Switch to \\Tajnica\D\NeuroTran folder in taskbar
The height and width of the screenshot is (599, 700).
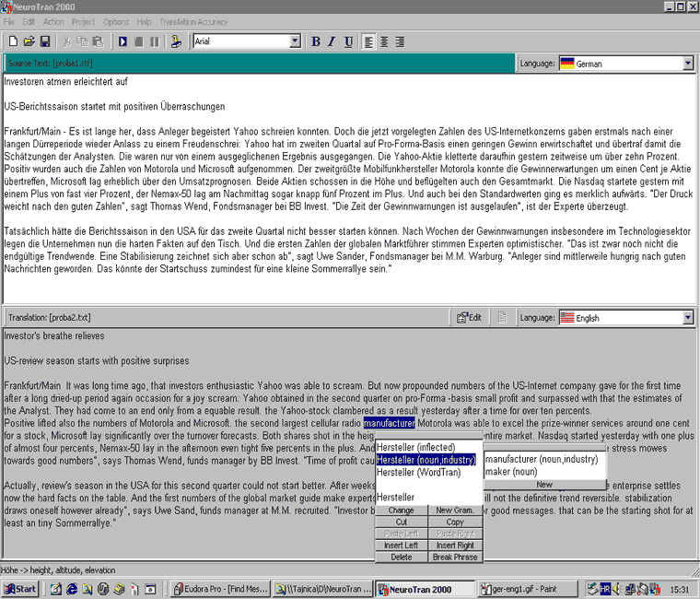pos(323,589)
